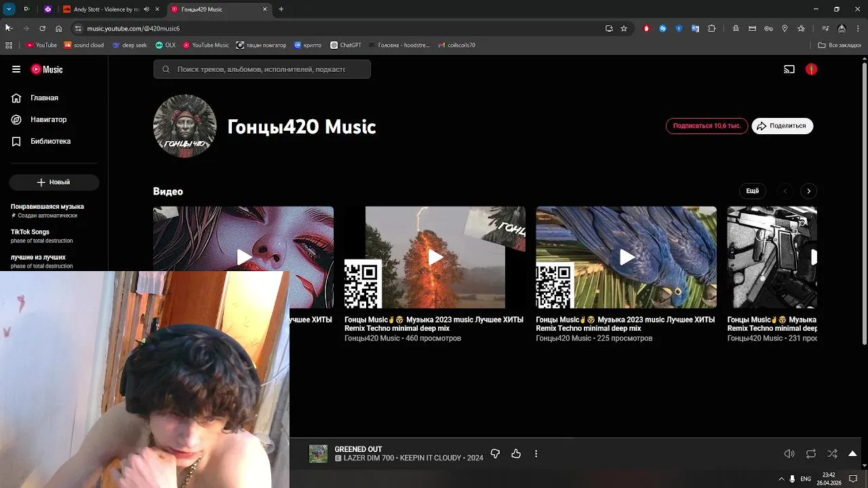Create a new playlist with Новый button
This screenshot has width=868, height=488.
coord(54,182)
